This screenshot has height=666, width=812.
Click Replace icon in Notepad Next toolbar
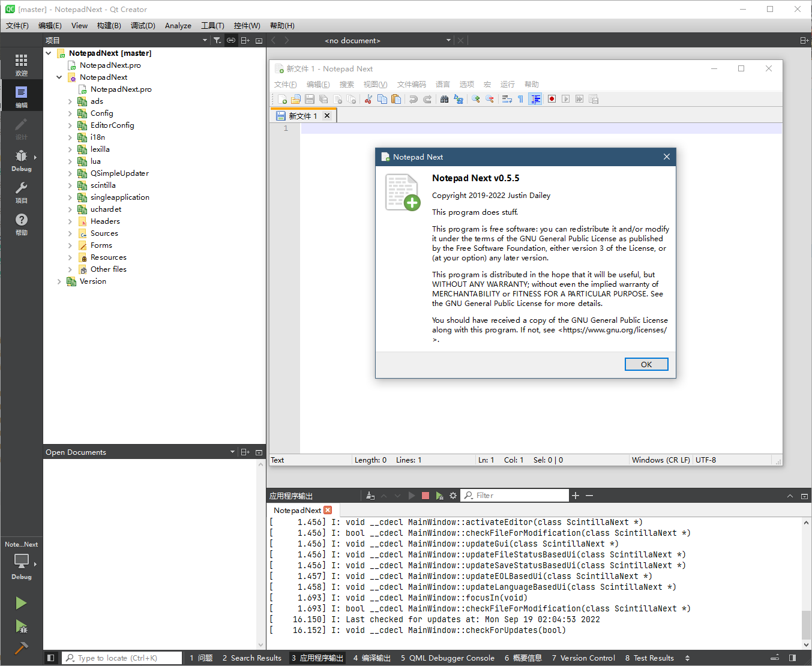coord(459,99)
